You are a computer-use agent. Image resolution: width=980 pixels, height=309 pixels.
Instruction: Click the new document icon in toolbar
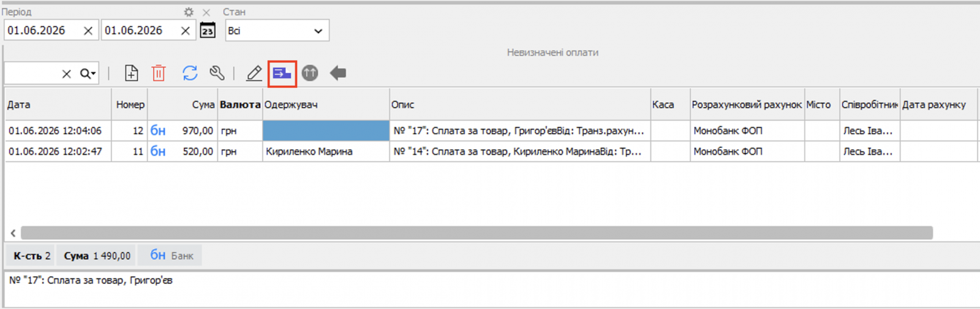pyautogui.click(x=131, y=74)
